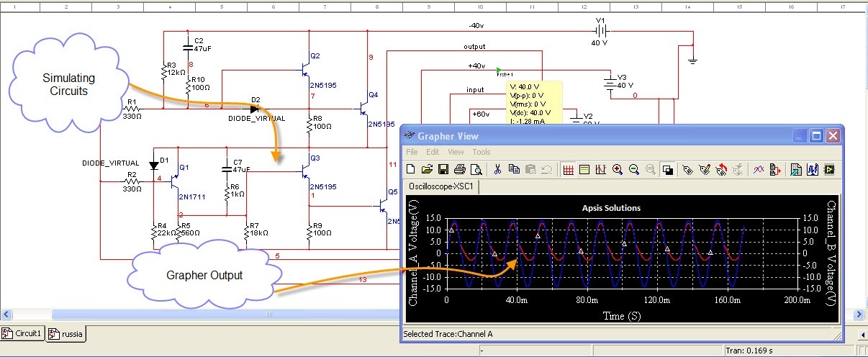The image size is (868, 357).
Task: Toggle the red grid display icon
Action: click(x=569, y=170)
